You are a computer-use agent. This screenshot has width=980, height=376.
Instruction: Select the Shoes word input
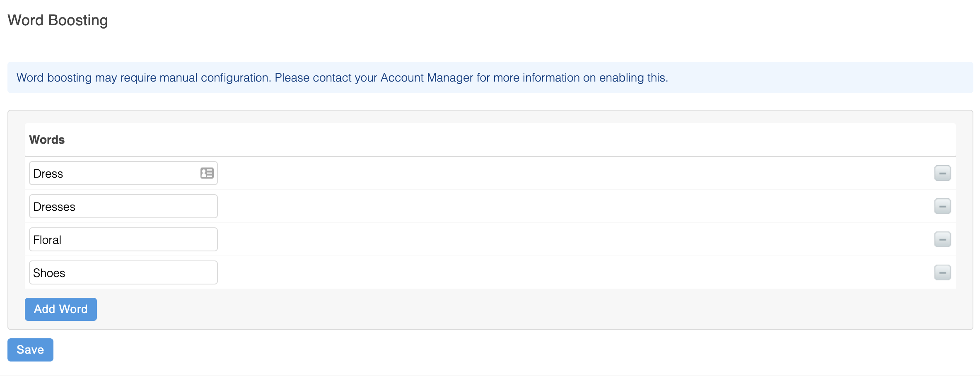pyautogui.click(x=123, y=272)
